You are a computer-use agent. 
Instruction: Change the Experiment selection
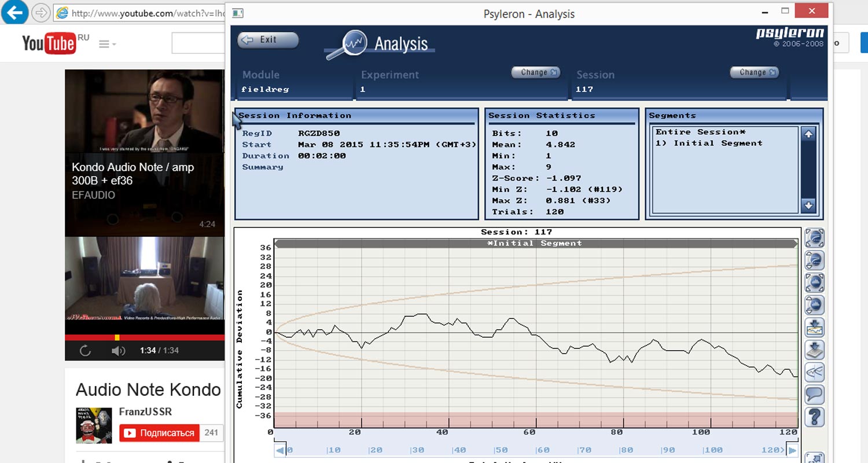535,72
